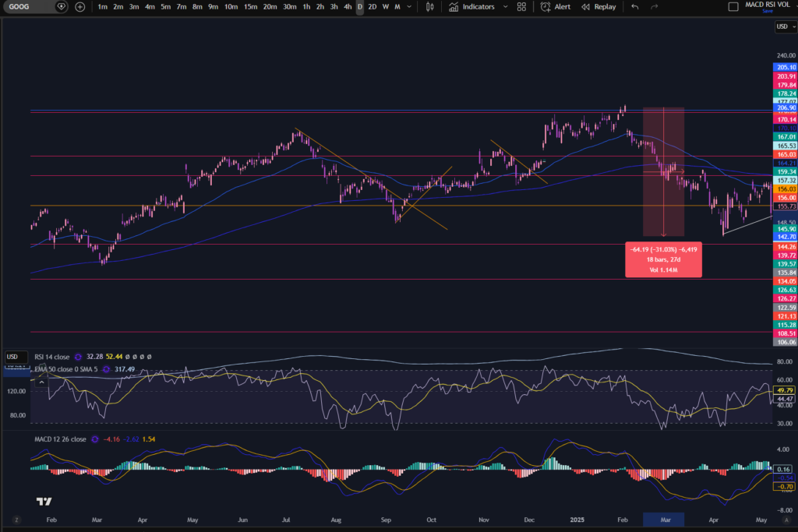
Task: Click the layout setup square icon
Action: [x=733, y=6]
